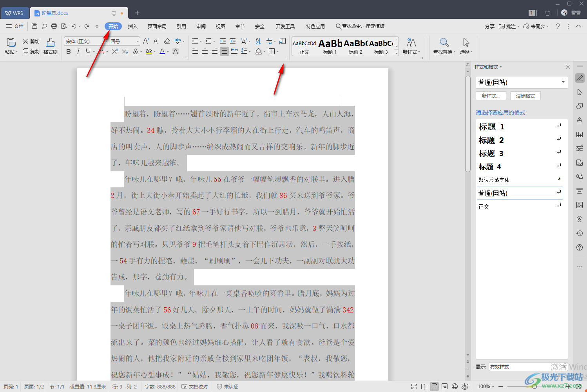Click 查找替换 magnifier icon
This screenshot has width=587, height=392.
[x=444, y=42]
